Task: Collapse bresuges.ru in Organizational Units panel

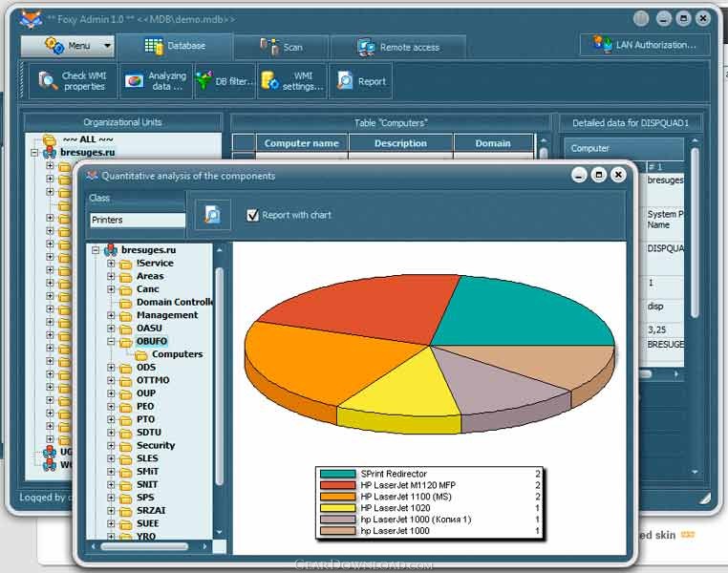Action: (x=33, y=152)
